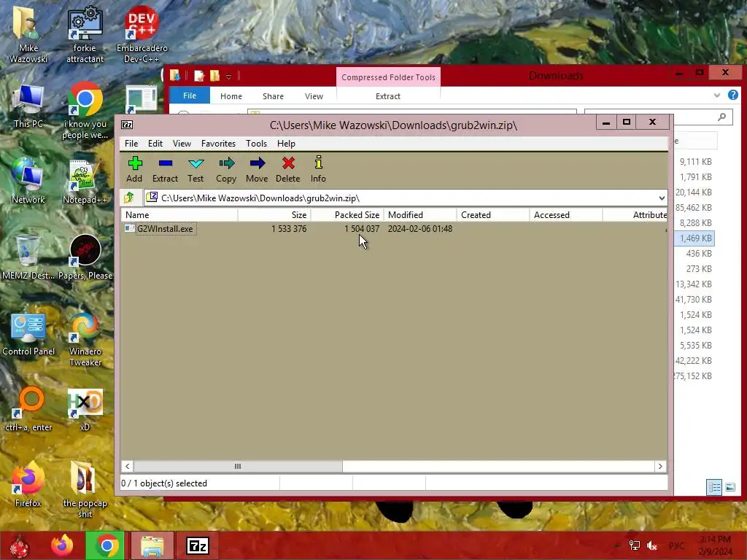Open the Edit menu in 7-Zip
747x560 pixels.
pyautogui.click(x=155, y=144)
